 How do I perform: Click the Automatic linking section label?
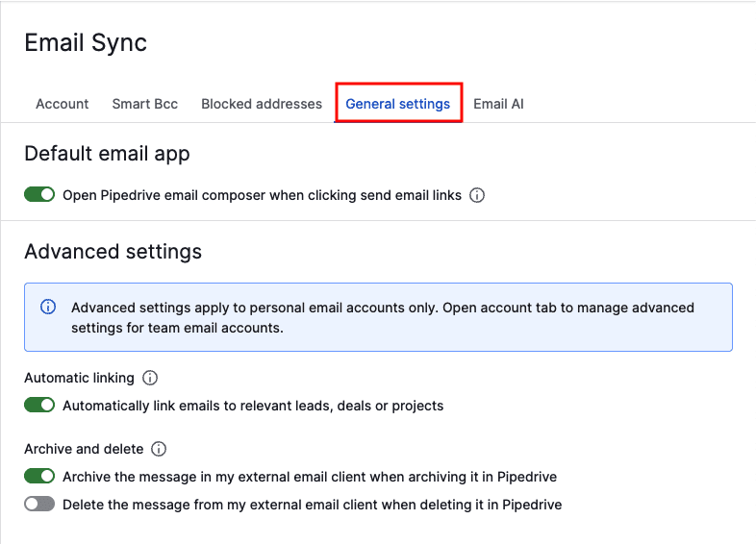(80, 378)
